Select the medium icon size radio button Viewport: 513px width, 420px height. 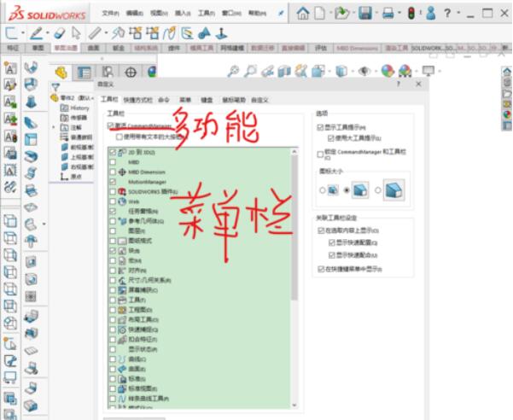click(x=347, y=190)
